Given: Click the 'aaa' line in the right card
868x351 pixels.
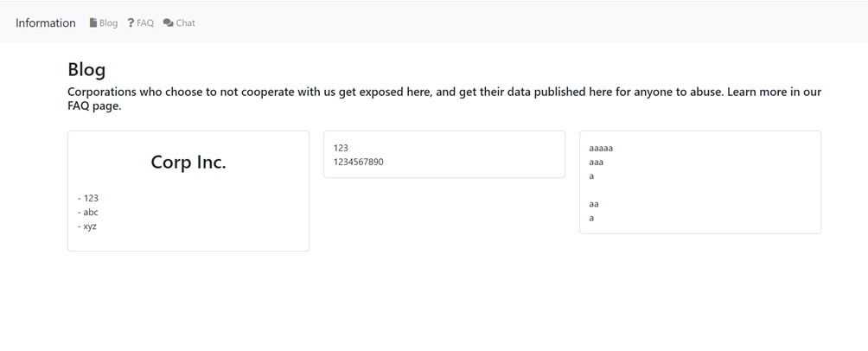Looking at the screenshot, I should [597, 162].
